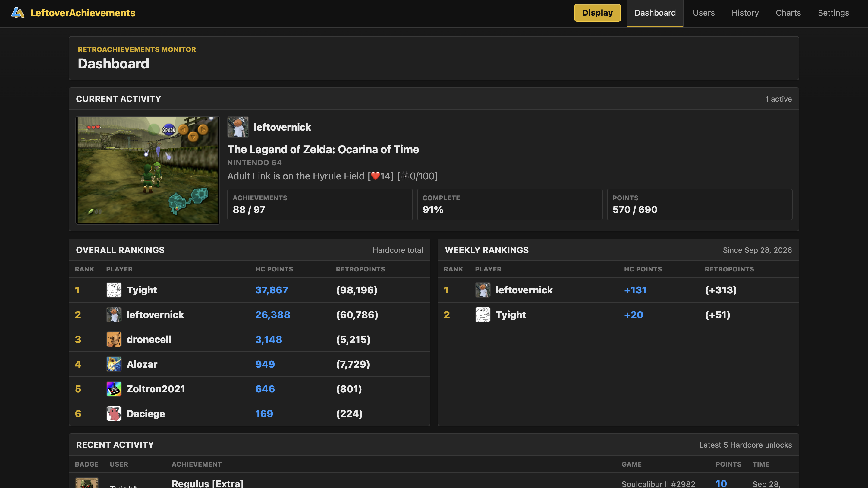The width and height of the screenshot is (868, 488).
Task: Open the Zoltron2021 player name
Action: pyautogui.click(x=156, y=389)
